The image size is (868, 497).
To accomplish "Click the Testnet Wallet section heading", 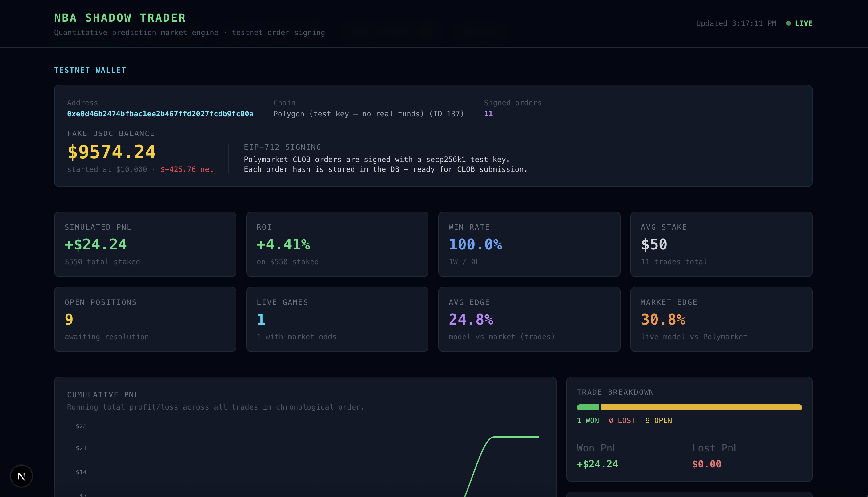I will tap(90, 70).
